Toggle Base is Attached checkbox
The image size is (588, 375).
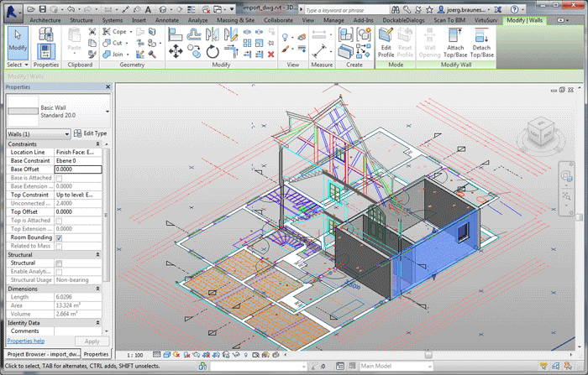(x=59, y=179)
